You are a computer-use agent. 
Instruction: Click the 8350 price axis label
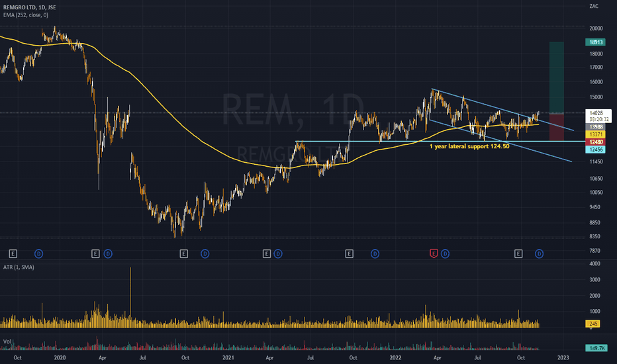pyautogui.click(x=595, y=236)
